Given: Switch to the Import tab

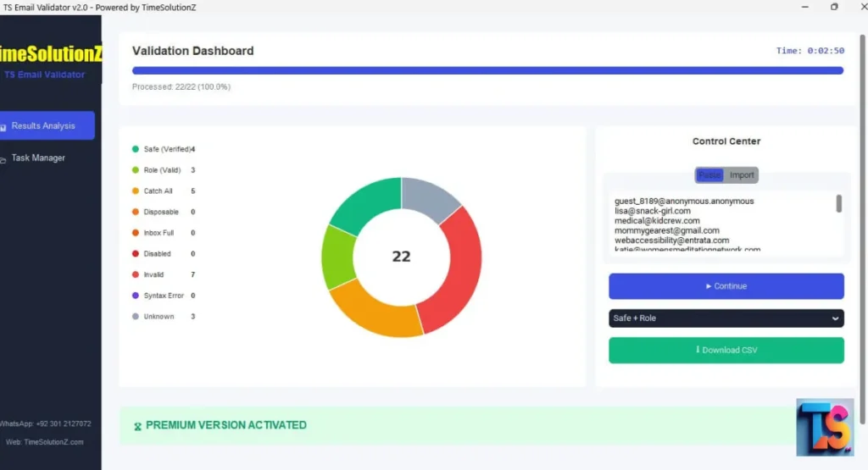Looking at the screenshot, I should [741, 175].
